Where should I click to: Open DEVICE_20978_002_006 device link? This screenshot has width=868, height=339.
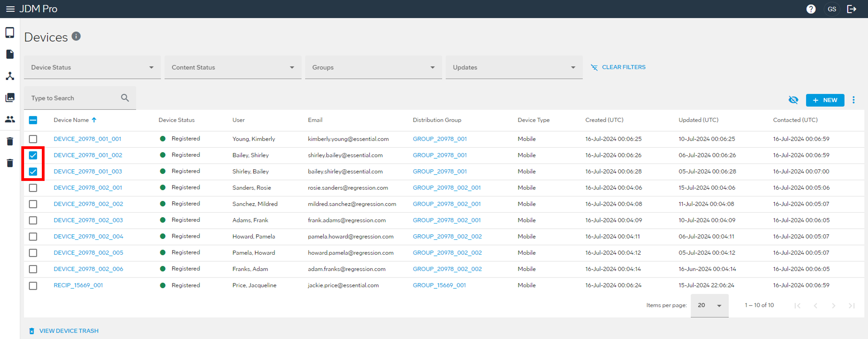coord(88,269)
